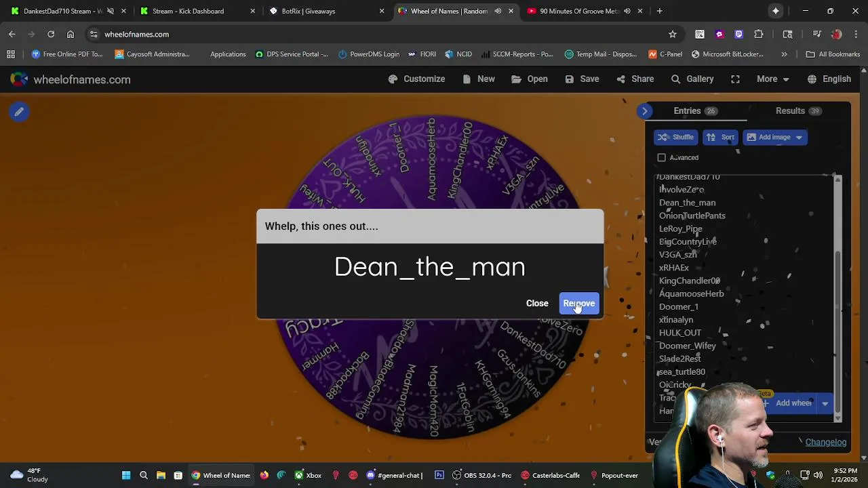Open Windows Start menu
868x488 pixels.
click(x=126, y=475)
